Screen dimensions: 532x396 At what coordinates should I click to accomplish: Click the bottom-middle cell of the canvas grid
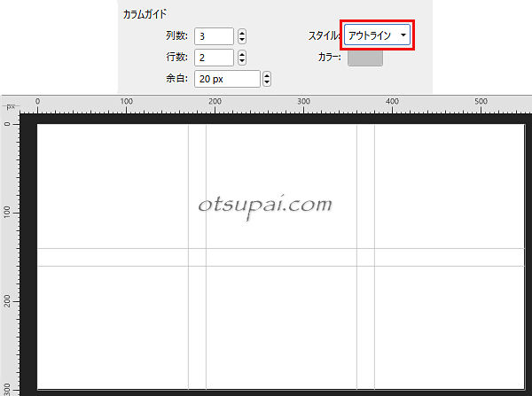(280, 326)
